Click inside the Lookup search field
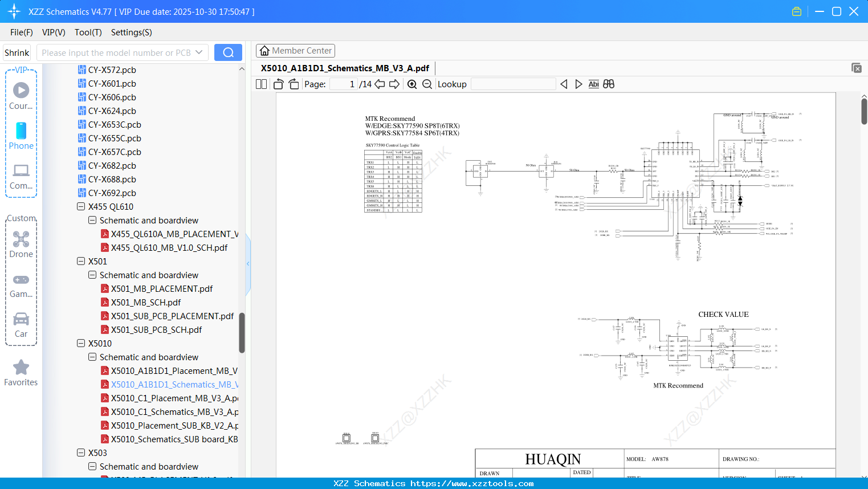This screenshot has width=868, height=489. tap(513, 84)
